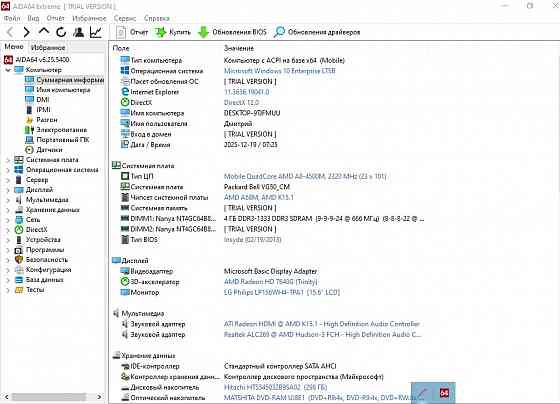Click the Отчет report button
The width and height of the screenshot is (560, 404).
132,33
